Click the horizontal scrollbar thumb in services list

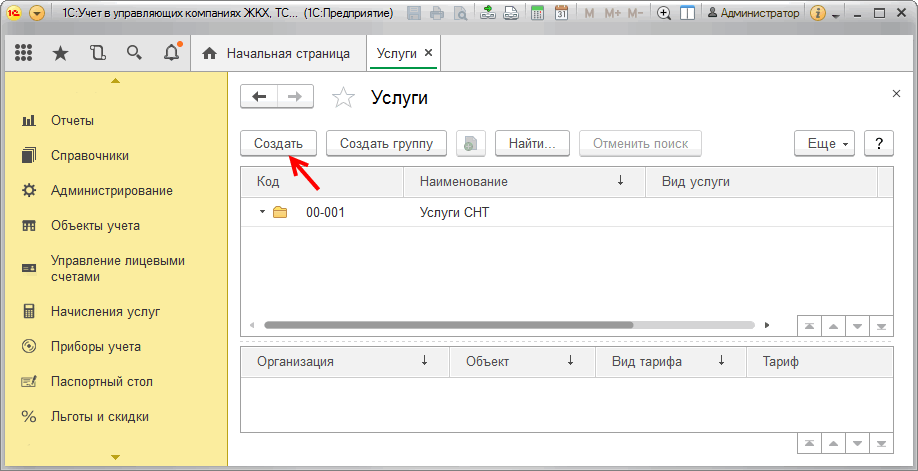point(448,325)
